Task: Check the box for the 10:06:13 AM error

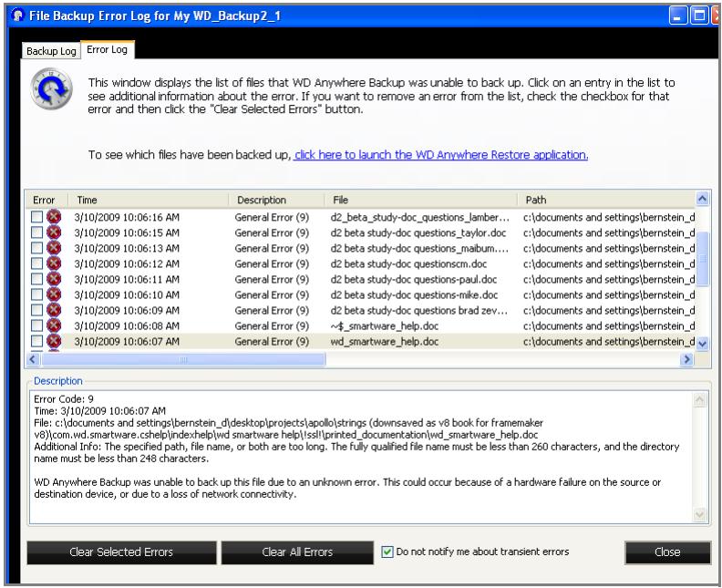Action: pos(36,248)
